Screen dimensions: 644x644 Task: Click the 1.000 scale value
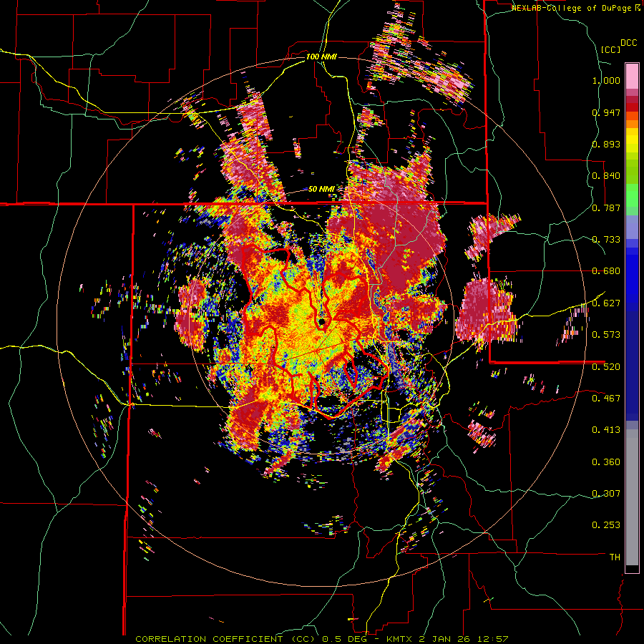pyautogui.click(x=606, y=80)
